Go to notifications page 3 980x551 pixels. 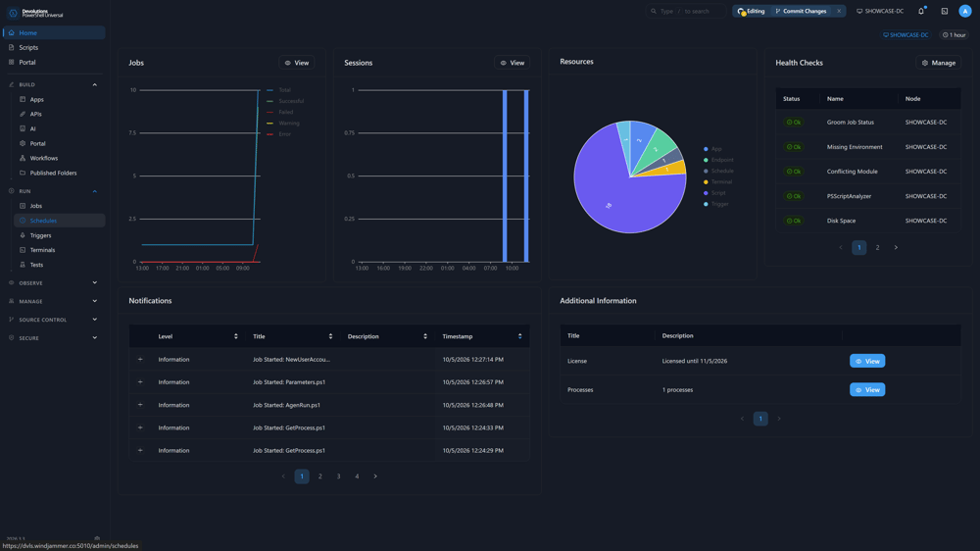(x=339, y=476)
